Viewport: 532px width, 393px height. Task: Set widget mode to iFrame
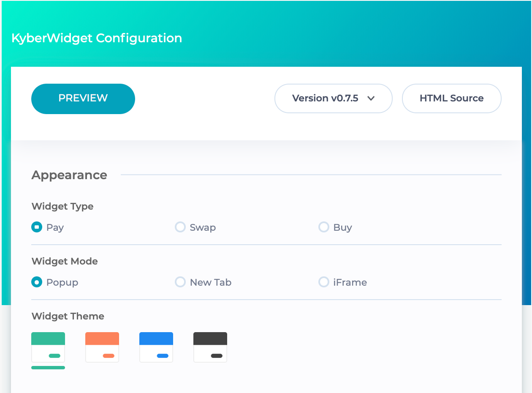(x=324, y=282)
